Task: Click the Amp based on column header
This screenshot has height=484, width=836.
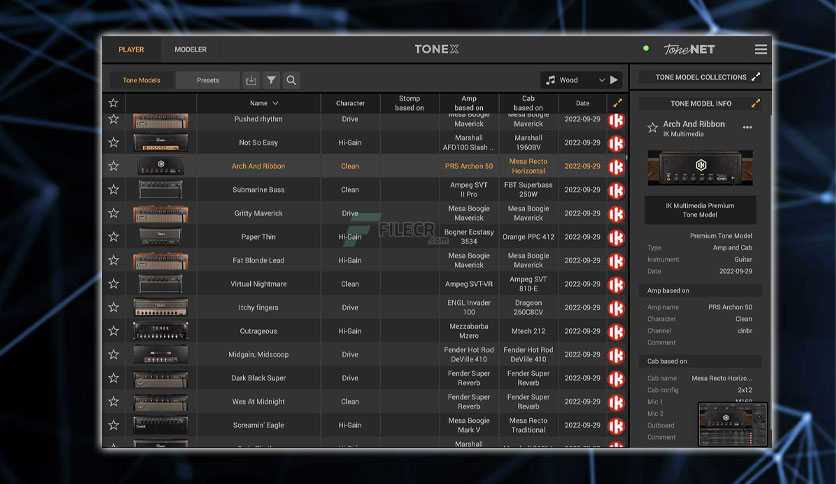Action: coord(469,103)
